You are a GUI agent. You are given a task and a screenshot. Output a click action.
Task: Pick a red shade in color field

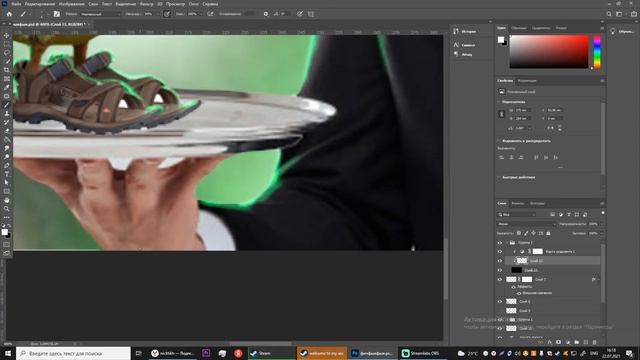pos(549,52)
